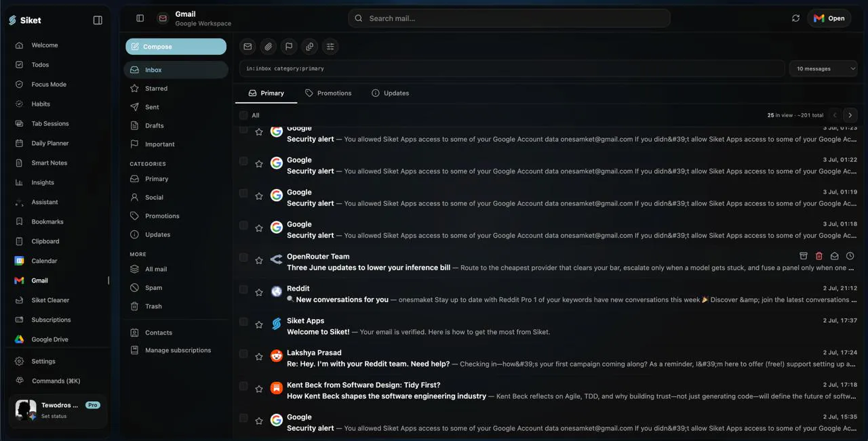
Task: Open Habits in sidebar
Action: tap(59, 104)
